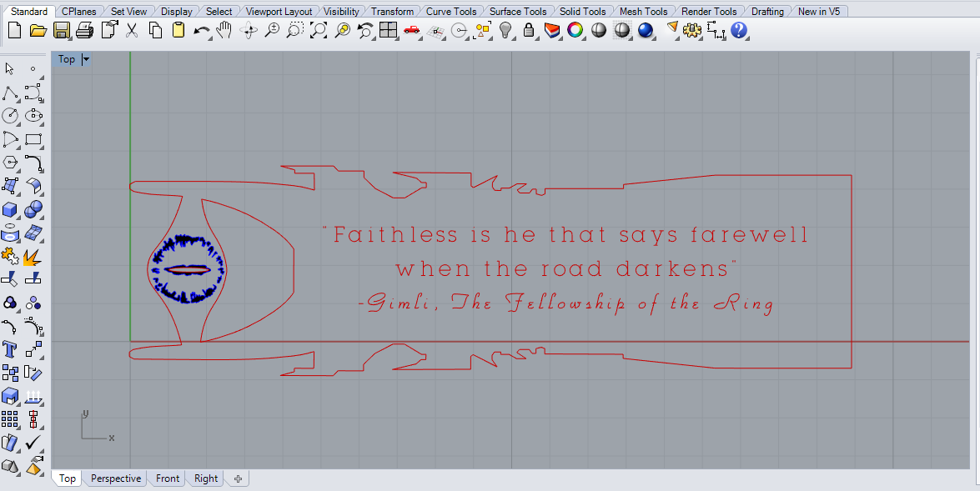The height and width of the screenshot is (491, 980).
Task: Click the Top viewport title label
Action: (67, 59)
